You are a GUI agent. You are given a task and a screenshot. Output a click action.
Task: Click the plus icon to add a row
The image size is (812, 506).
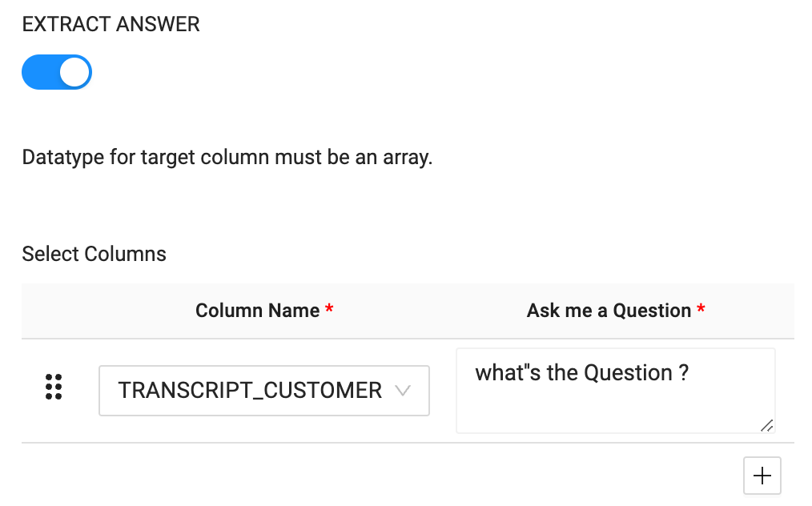762,476
